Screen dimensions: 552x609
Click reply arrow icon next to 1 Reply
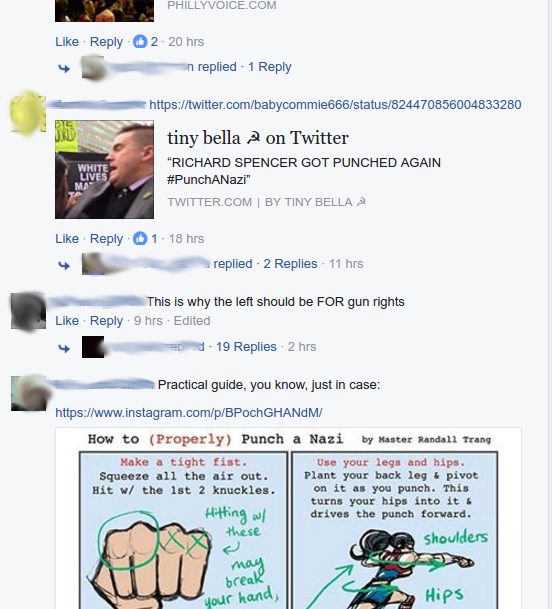[64, 69]
